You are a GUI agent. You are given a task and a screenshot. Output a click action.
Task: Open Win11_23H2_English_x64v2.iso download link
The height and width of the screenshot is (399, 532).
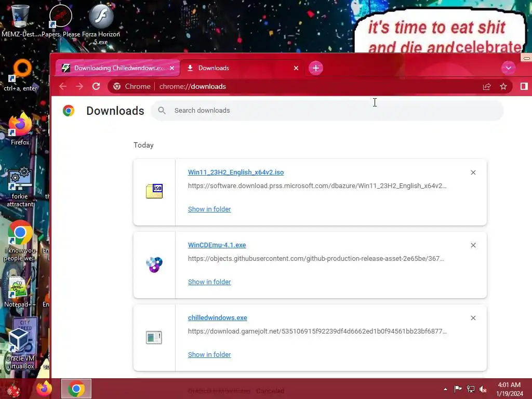pos(236,172)
